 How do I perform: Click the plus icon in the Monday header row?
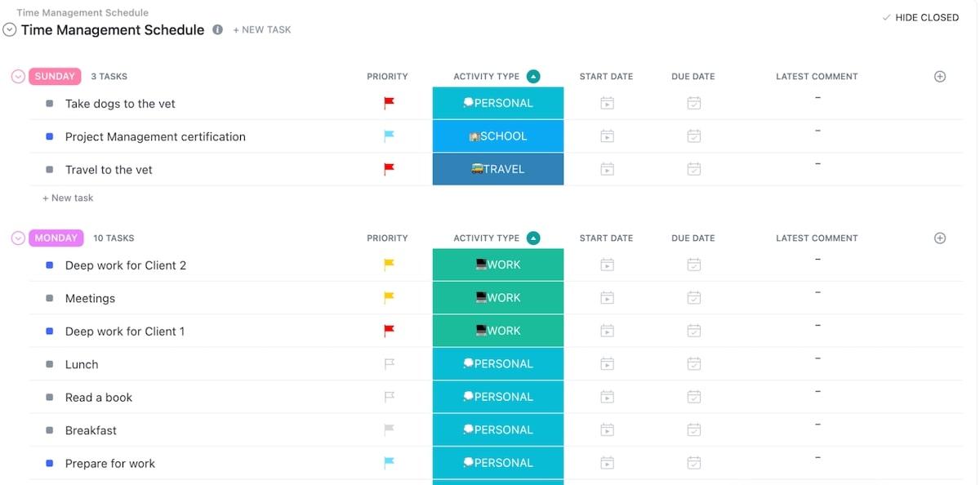940,238
